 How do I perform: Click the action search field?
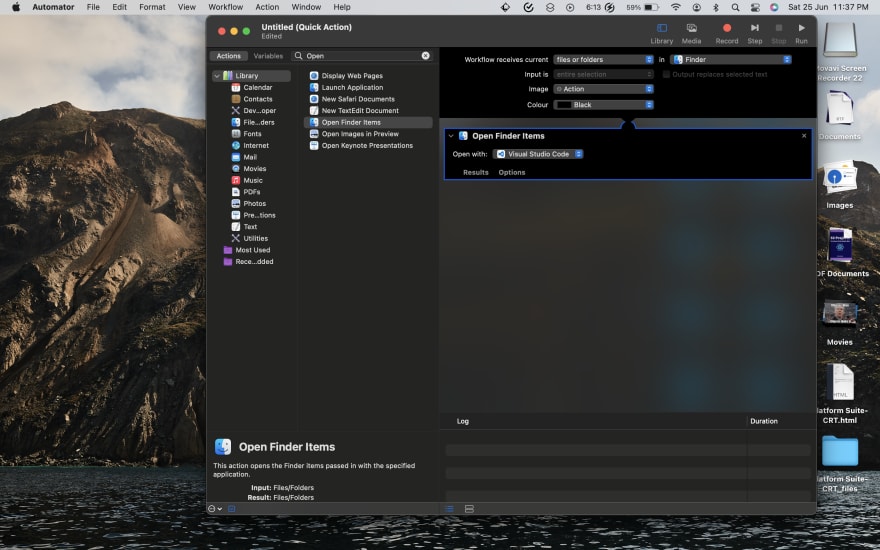coord(362,56)
